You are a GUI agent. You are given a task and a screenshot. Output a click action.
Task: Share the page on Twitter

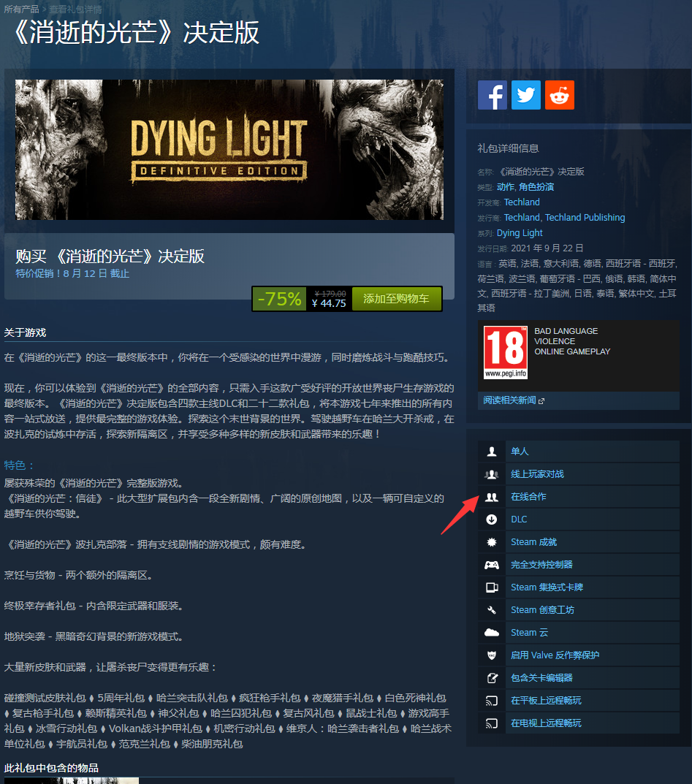(525, 95)
